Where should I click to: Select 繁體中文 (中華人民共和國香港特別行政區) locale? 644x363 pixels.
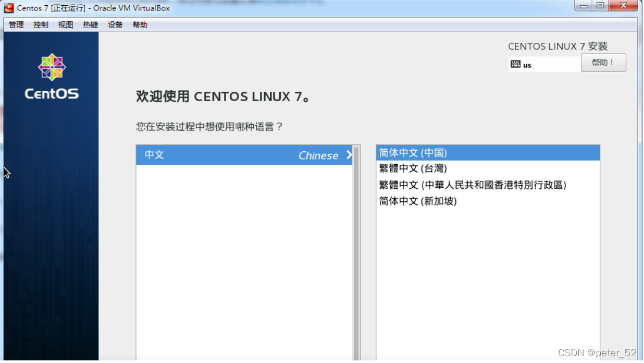pos(488,185)
